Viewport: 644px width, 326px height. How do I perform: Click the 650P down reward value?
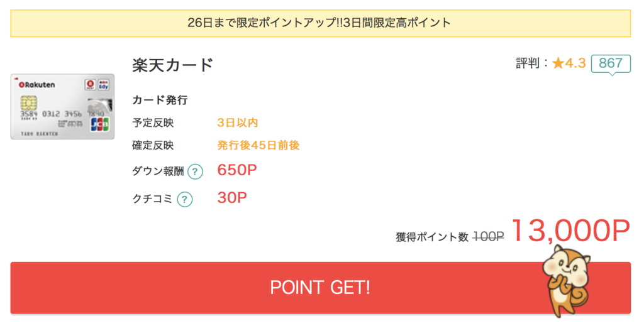pyautogui.click(x=237, y=170)
